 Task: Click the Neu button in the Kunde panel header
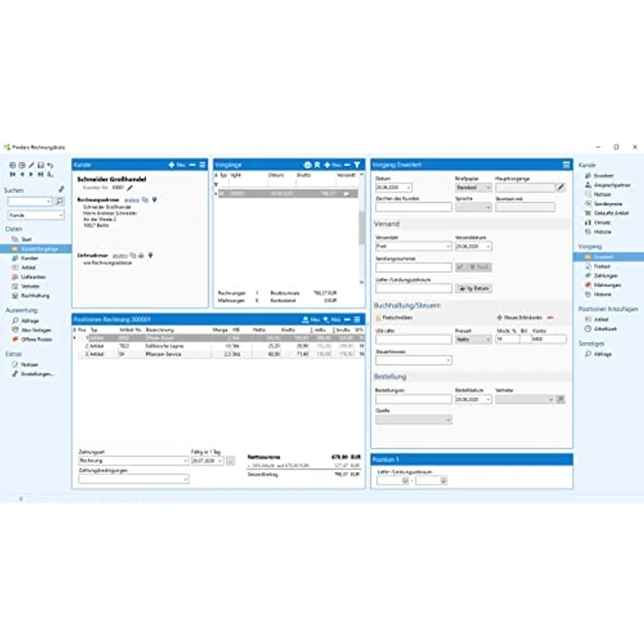point(177,164)
